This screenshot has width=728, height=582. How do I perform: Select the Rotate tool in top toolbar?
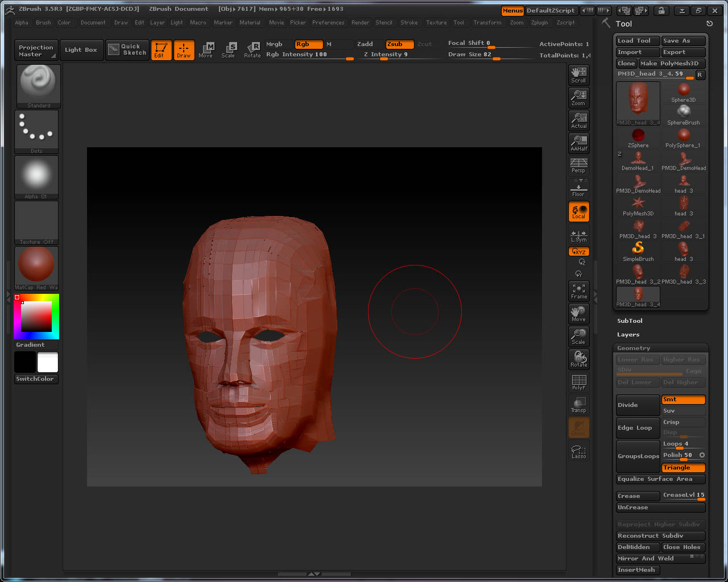(x=252, y=50)
